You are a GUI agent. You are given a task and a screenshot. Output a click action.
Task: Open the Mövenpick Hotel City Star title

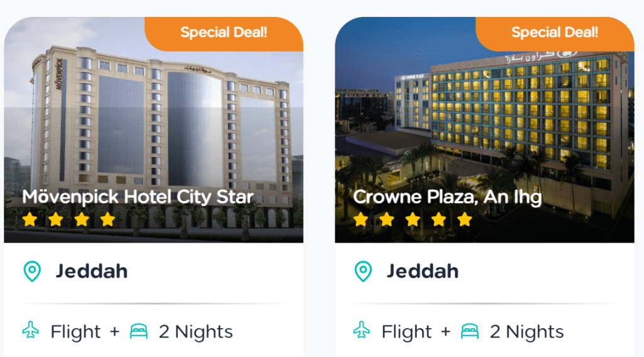[x=138, y=197]
